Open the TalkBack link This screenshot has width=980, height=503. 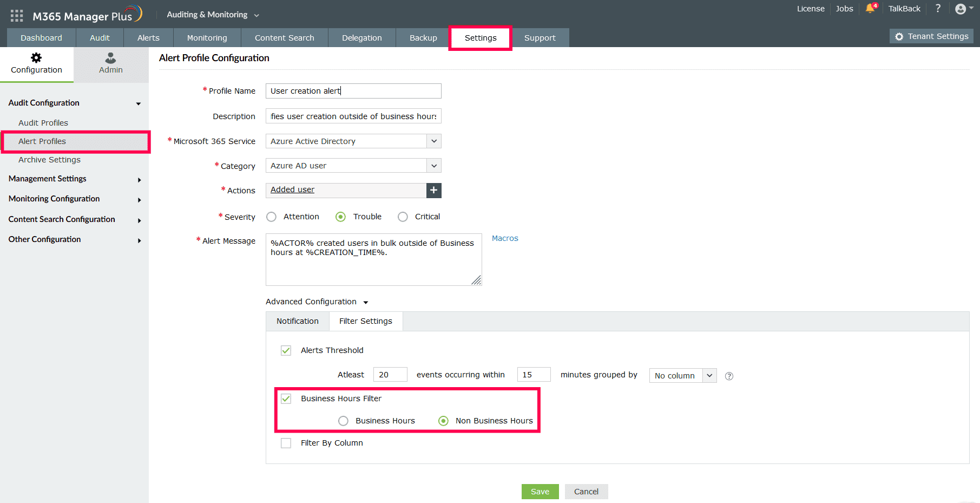(x=904, y=9)
